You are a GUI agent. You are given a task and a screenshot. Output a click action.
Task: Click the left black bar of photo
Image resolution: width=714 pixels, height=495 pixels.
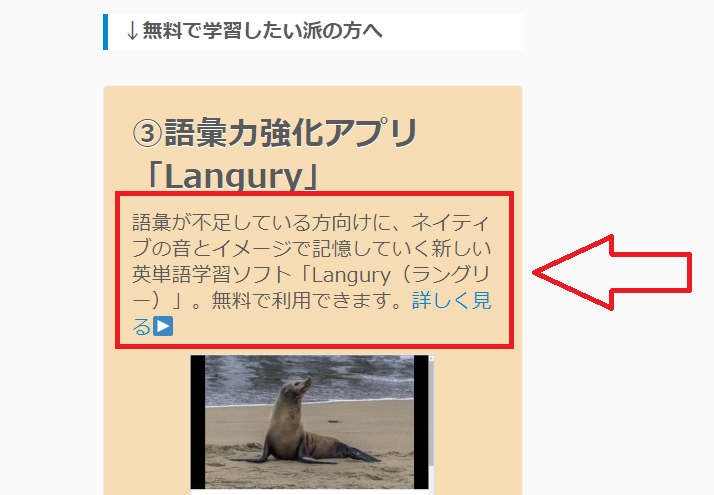198,422
